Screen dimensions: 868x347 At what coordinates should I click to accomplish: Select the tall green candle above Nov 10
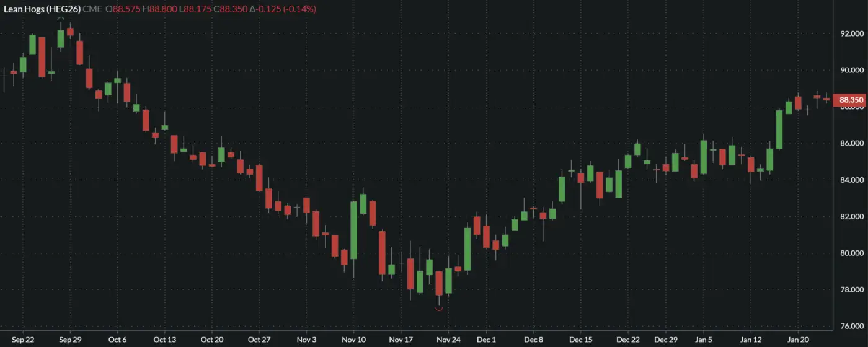click(353, 230)
